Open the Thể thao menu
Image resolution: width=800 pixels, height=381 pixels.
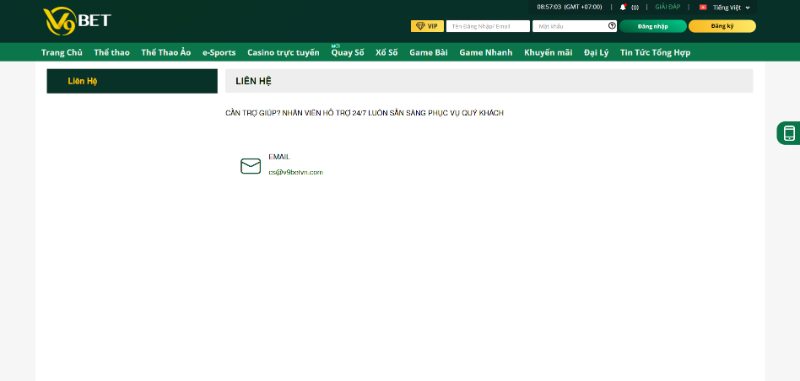click(112, 53)
